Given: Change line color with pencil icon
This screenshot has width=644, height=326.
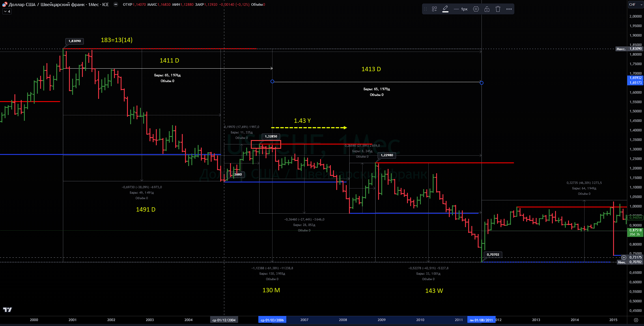Looking at the screenshot, I should (445, 9).
